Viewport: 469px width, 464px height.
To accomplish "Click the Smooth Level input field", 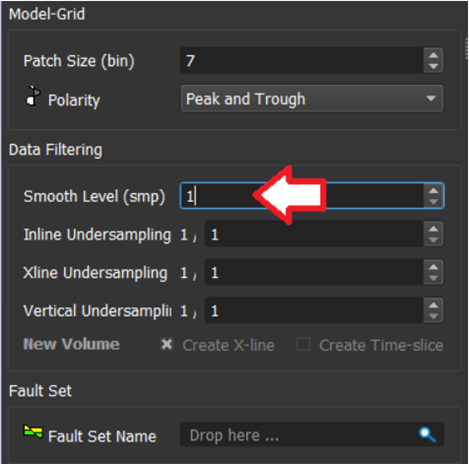I will (302, 196).
